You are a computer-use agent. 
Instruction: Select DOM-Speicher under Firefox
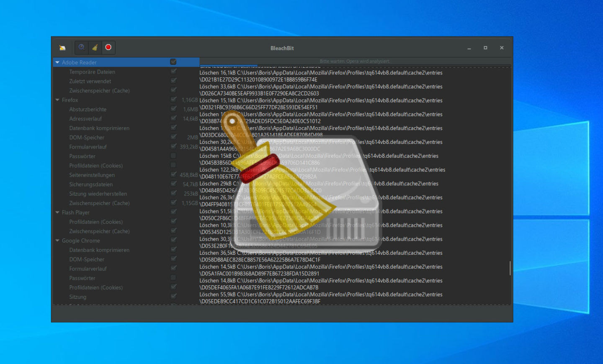pos(87,138)
